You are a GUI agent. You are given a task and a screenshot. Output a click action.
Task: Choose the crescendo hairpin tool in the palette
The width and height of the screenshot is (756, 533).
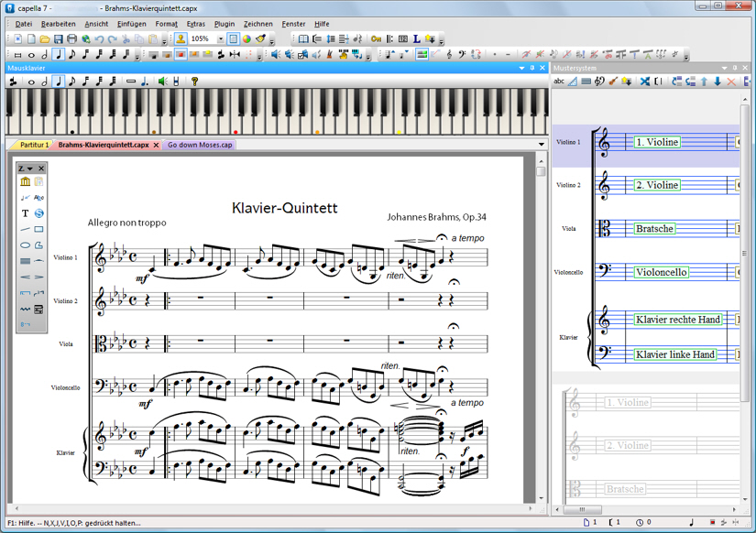[25, 277]
